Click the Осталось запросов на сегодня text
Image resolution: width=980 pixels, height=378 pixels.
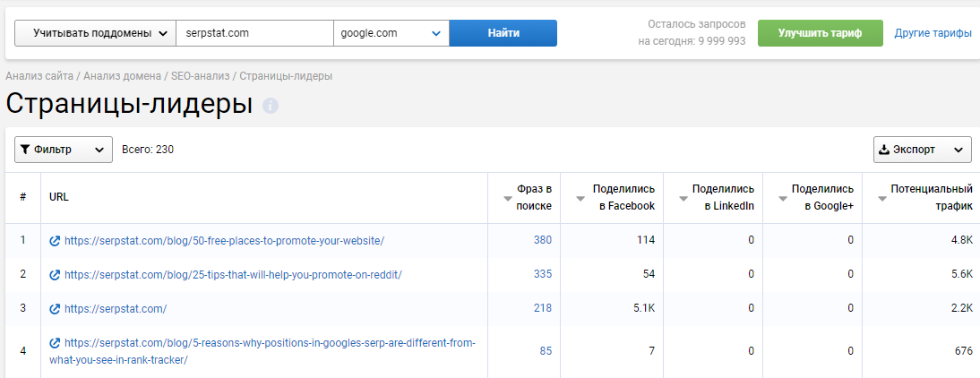point(692,33)
